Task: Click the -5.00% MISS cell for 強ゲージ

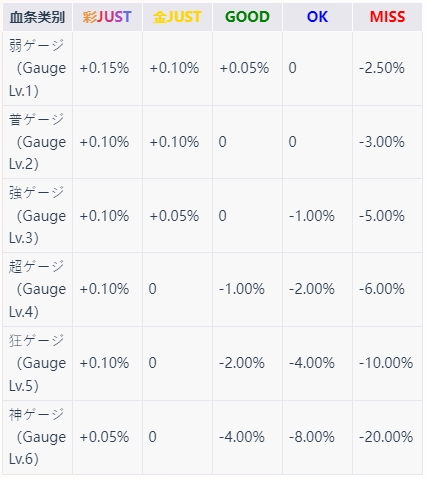Action: [387, 216]
